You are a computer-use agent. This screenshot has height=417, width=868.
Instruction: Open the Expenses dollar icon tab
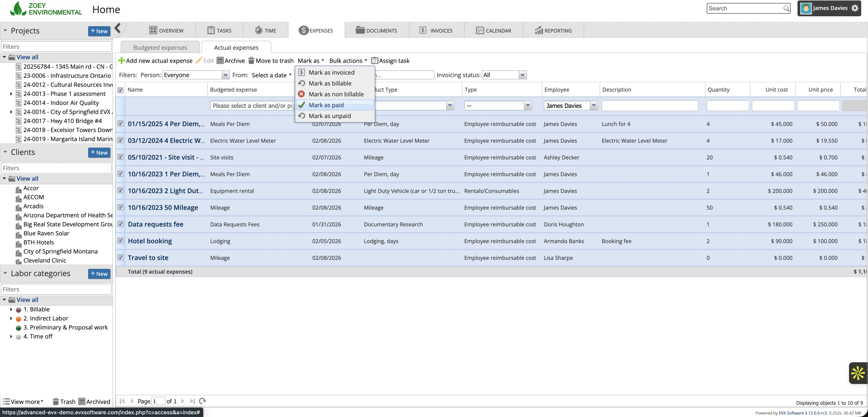pyautogui.click(x=303, y=31)
